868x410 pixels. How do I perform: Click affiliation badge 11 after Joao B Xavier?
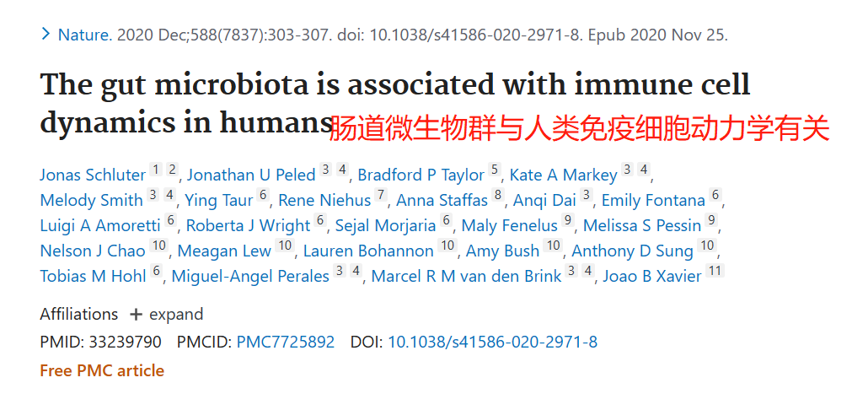[715, 271]
